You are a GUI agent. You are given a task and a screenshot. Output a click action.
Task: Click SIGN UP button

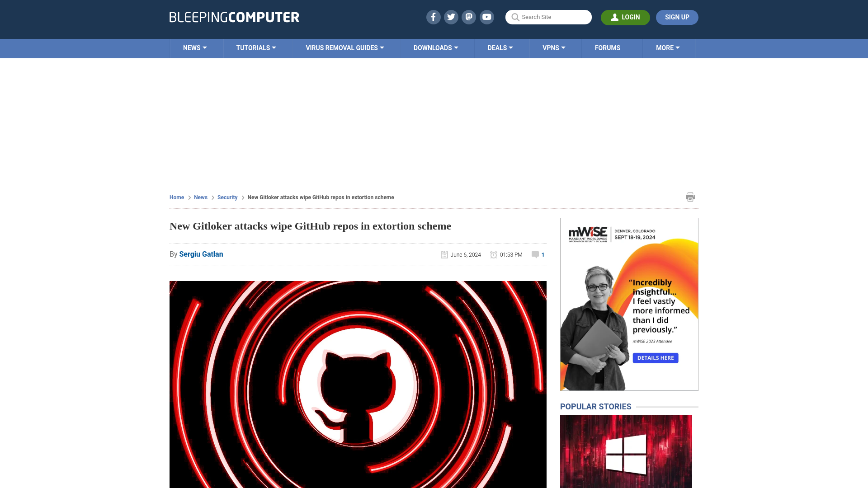[677, 17]
